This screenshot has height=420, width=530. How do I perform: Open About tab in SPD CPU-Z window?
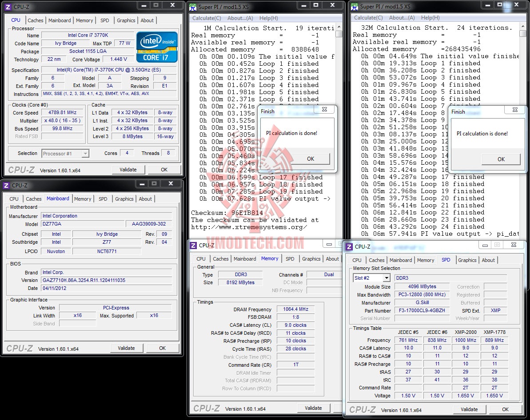click(488, 260)
